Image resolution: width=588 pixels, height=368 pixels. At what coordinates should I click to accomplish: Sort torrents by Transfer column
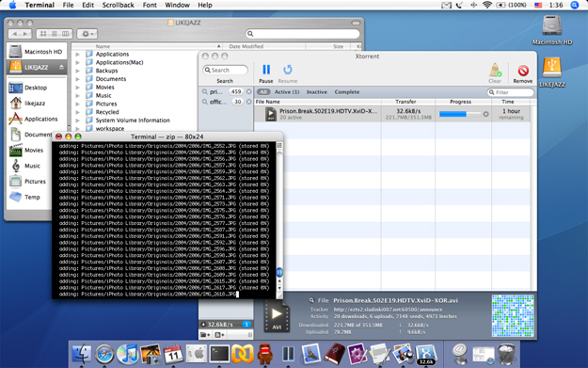[407, 102]
